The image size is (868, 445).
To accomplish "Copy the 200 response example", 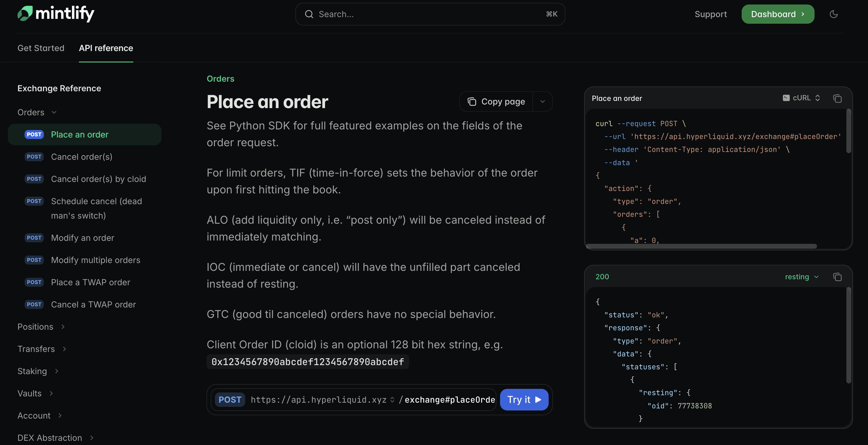I will point(837,277).
